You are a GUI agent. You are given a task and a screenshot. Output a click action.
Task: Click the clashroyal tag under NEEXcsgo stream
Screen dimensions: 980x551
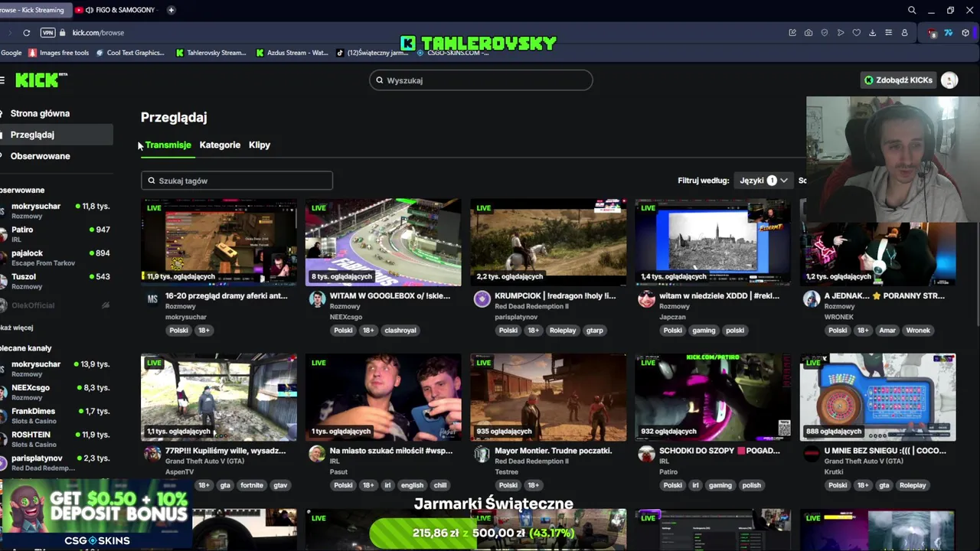pyautogui.click(x=400, y=331)
